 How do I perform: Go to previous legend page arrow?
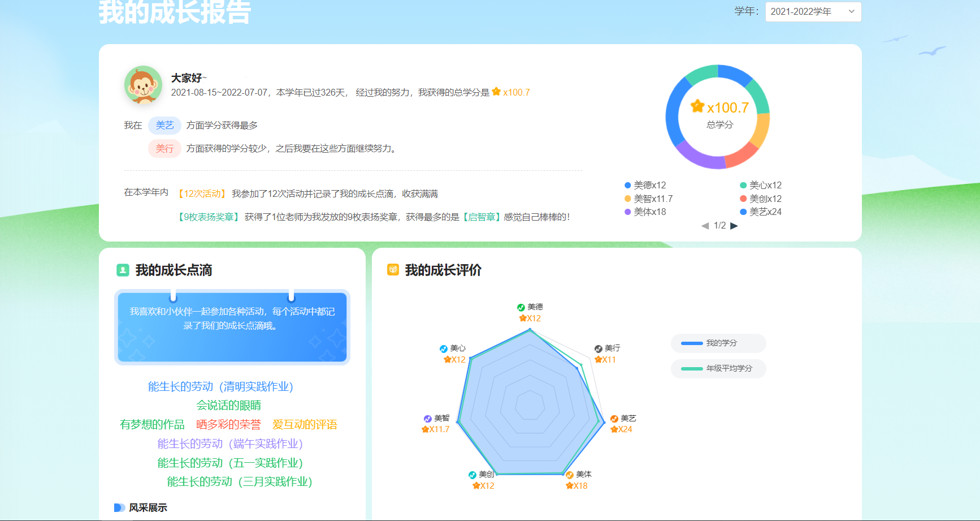click(705, 226)
